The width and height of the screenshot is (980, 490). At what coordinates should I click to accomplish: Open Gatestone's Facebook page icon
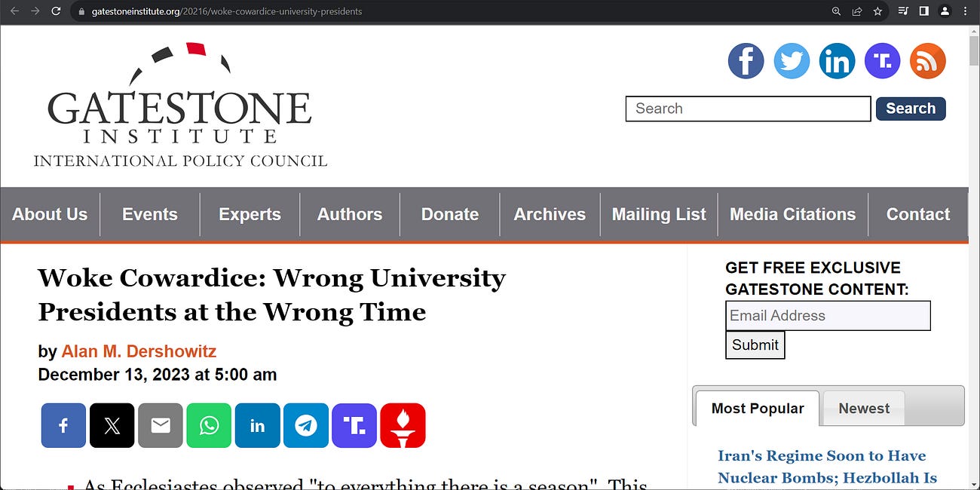tap(746, 60)
